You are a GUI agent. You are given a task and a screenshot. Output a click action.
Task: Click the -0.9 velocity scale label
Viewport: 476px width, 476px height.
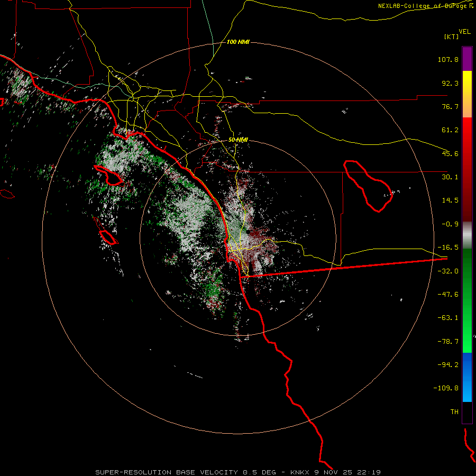(x=450, y=224)
